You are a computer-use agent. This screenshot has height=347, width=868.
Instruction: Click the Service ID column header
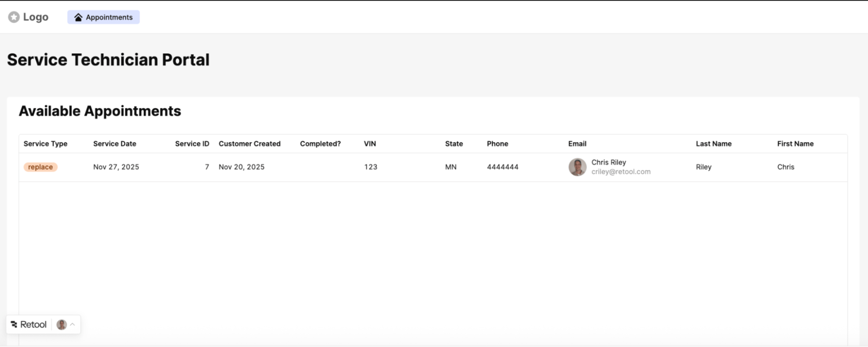(192, 144)
